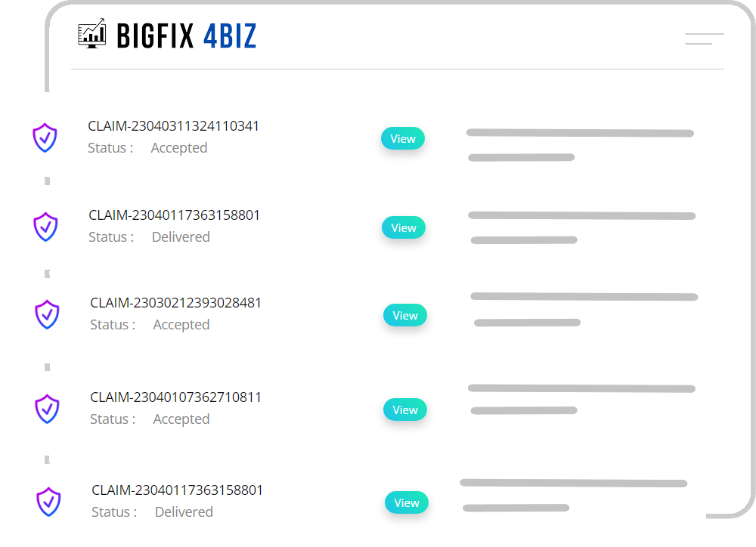Select claim number CLAIM-23040107362710811
Image resolution: width=756 pixels, height=547 pixels.
tap(177, 397)
